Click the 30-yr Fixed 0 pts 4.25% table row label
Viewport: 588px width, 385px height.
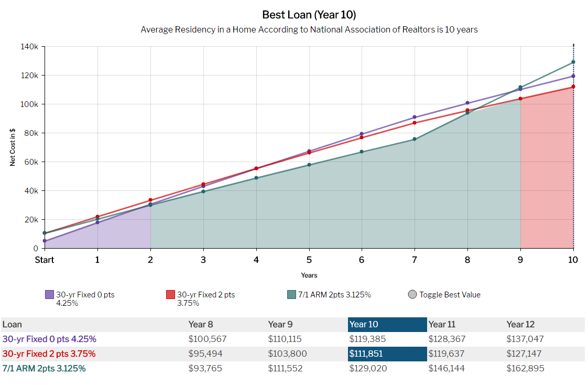click(x=49, y=339)
